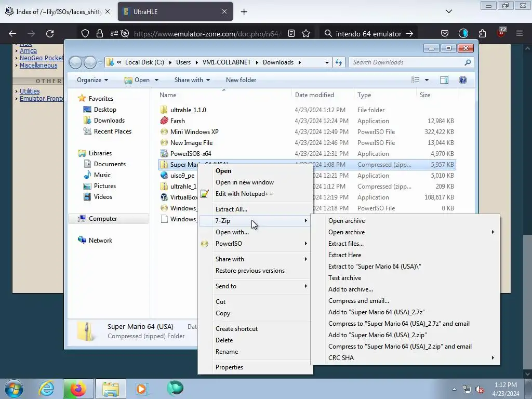
Task: Expand the address bar history dropdown
Action: (x=327, y=62)
